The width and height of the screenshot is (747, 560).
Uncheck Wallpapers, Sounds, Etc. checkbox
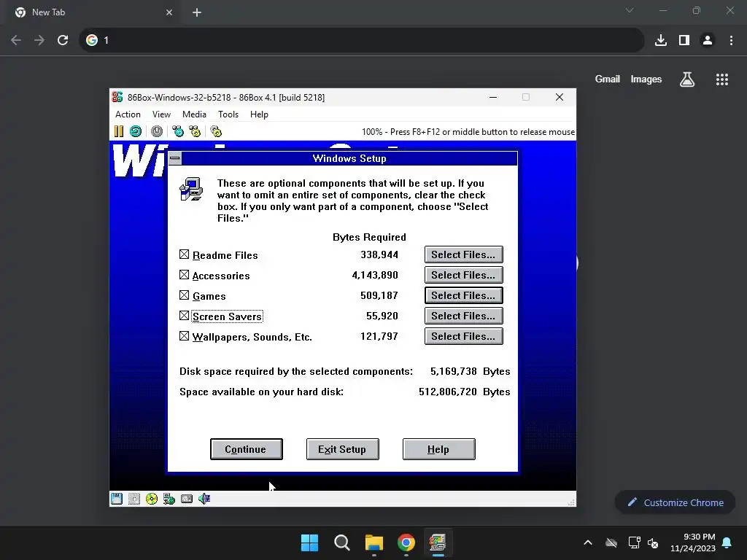(185, 336)
